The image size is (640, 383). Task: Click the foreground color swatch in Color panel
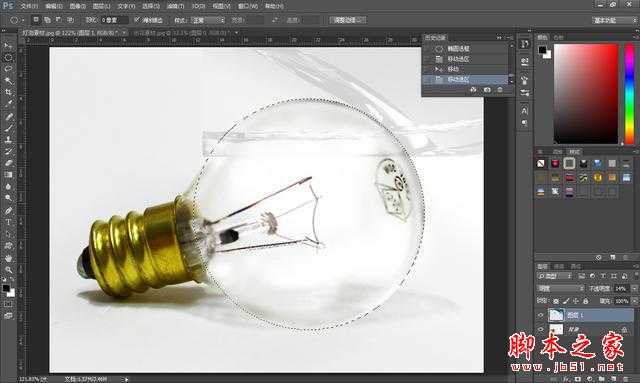point(542,50)
